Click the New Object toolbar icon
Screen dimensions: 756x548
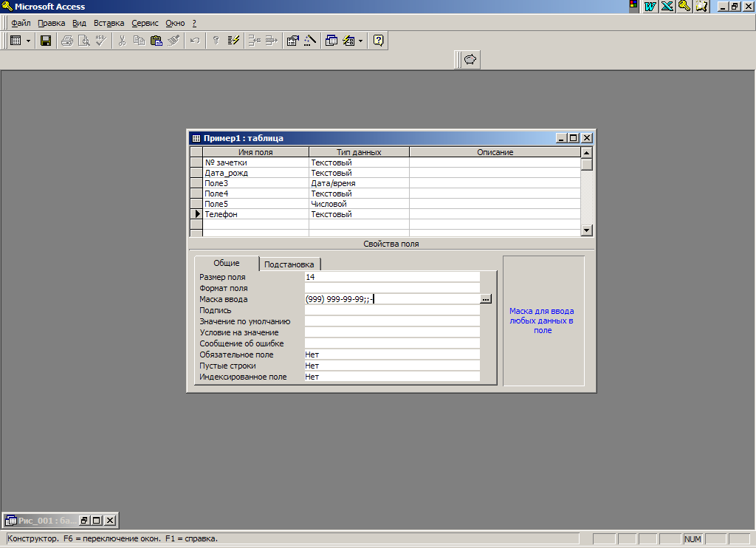[x=348, y=41]
